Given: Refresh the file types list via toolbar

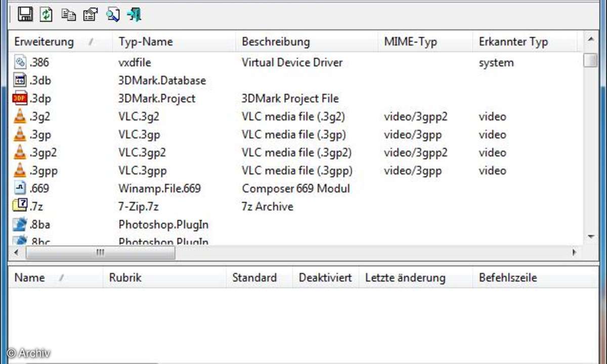Looking at the screenshot, I should point(46,14).
